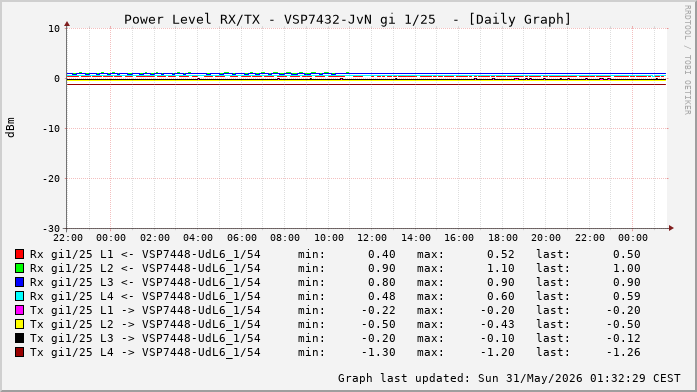This screenshot has width=697, height=392.
Task: Click the x-axis time label 16:00
Action: (459, 238)
